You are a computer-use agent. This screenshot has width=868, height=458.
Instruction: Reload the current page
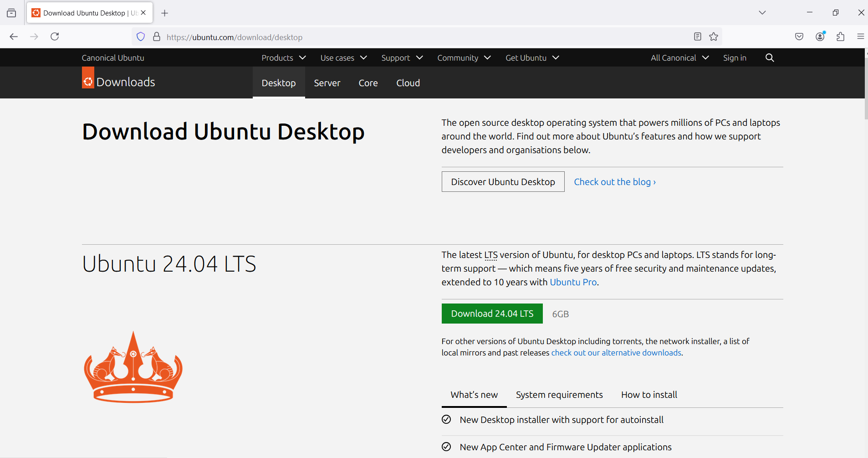[55, 36]
